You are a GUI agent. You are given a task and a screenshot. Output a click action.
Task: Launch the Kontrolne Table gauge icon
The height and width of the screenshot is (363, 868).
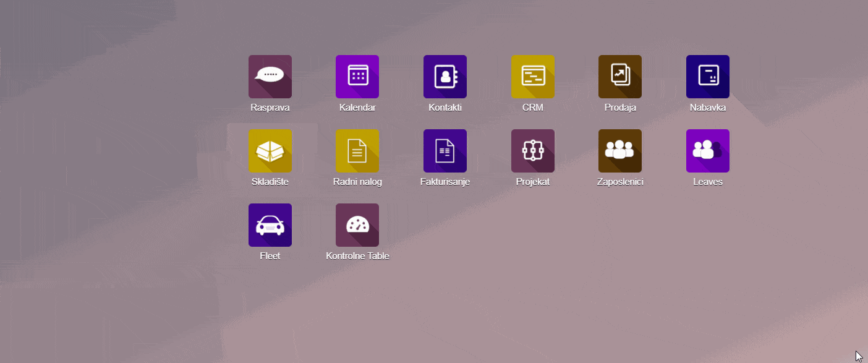tap(357, 225)
